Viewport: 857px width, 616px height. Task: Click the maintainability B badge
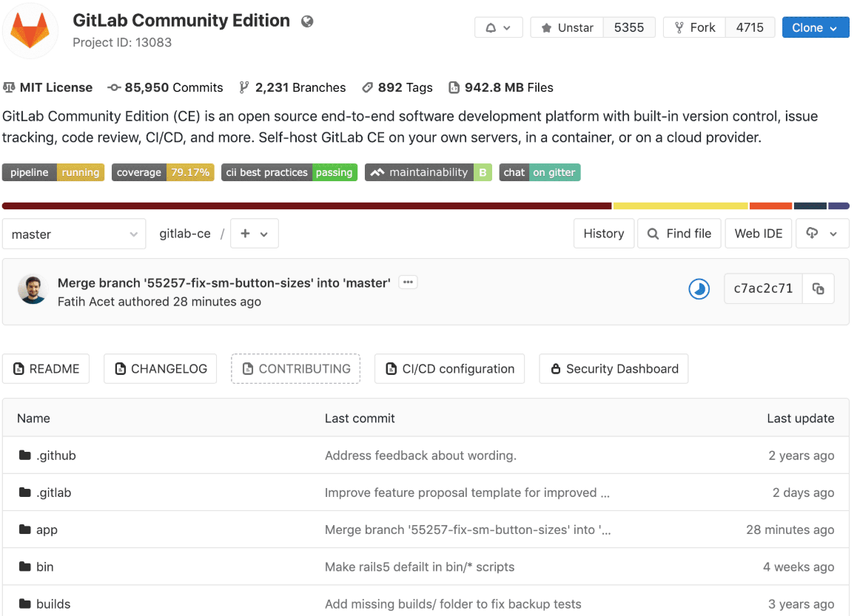tap(428, 172)
